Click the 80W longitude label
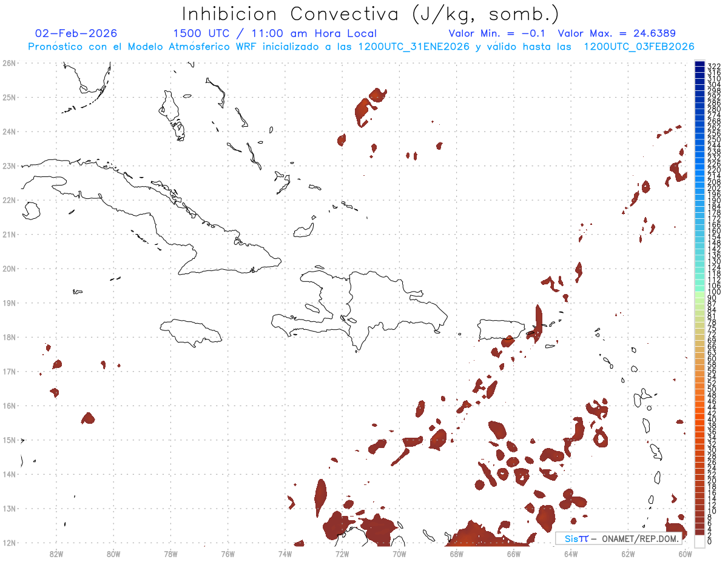This screenshot has height=562, width=728. (x=113, y=554)
